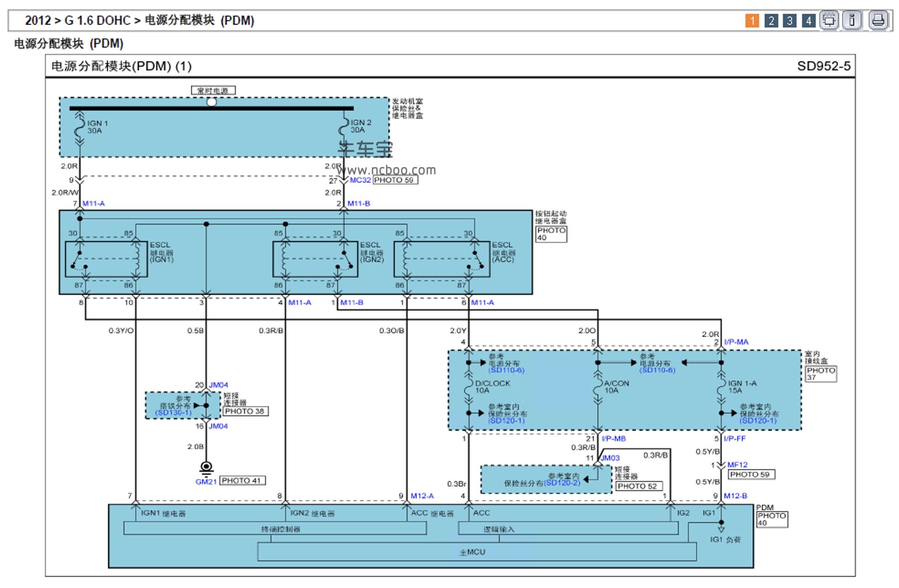899x588 pixels.
Task: Open the M12-A connector link
Action: pos(422,496)
